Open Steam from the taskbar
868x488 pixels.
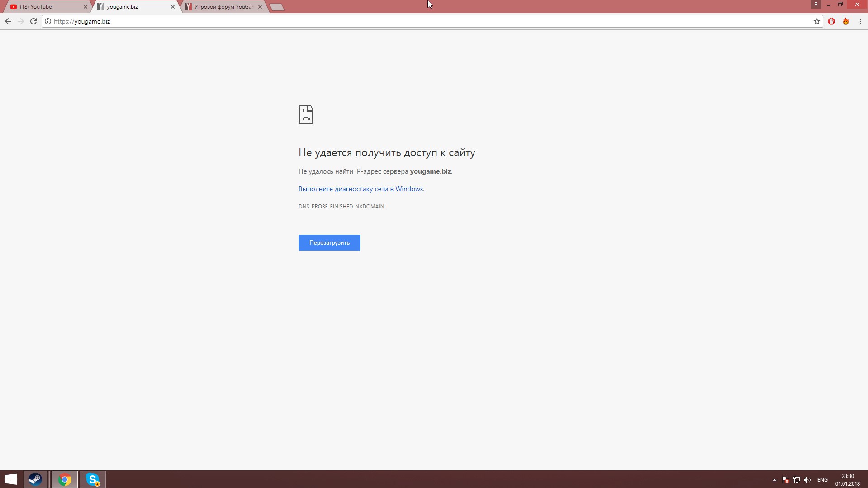(x=35, y=479)
